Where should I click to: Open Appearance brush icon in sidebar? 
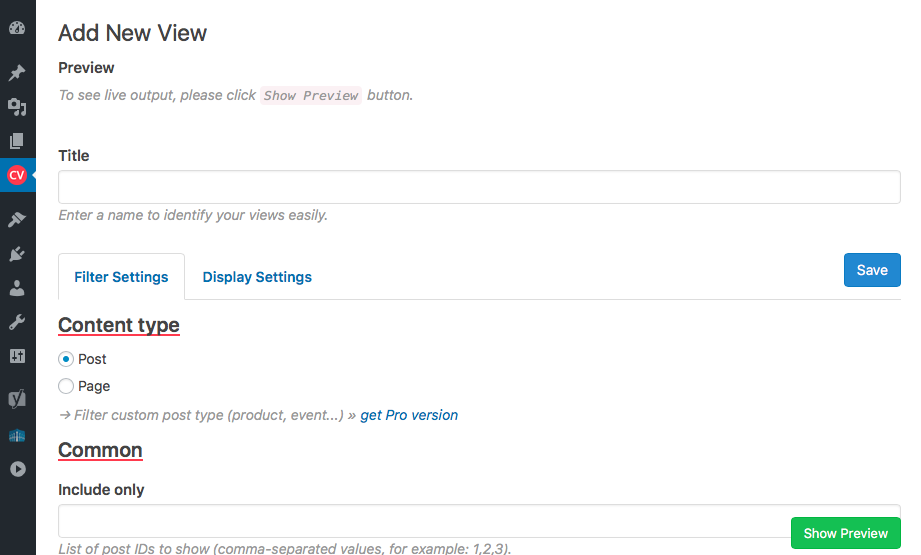tap(17, 220)
